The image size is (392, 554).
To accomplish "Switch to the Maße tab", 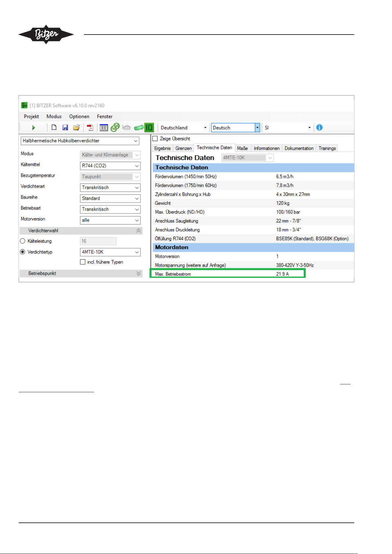I will [242, 148].
